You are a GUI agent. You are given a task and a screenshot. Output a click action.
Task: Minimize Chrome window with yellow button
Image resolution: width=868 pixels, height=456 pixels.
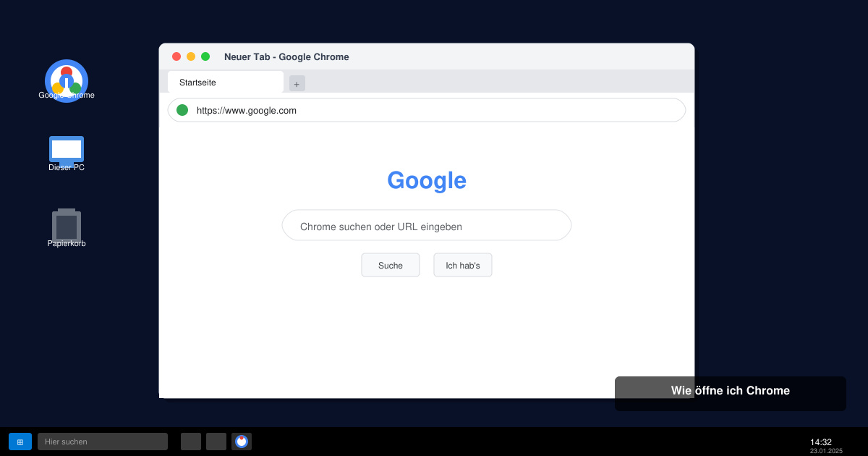[191, 56]
